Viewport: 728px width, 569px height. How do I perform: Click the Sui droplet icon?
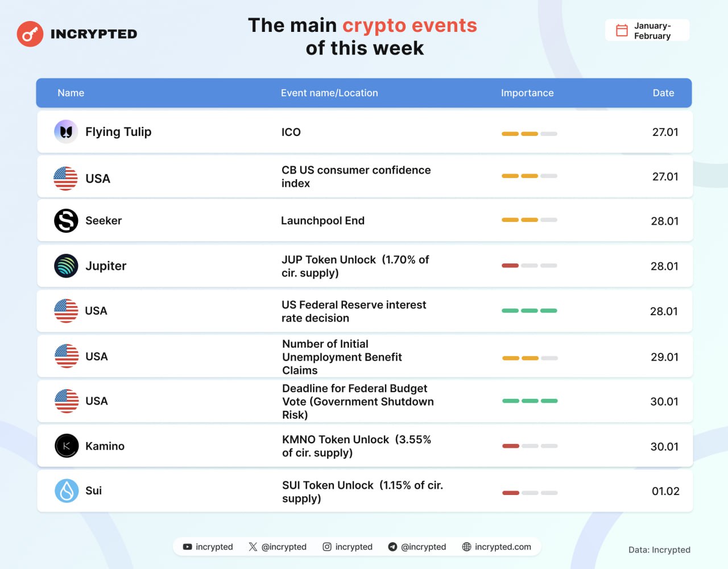[67, 490]
